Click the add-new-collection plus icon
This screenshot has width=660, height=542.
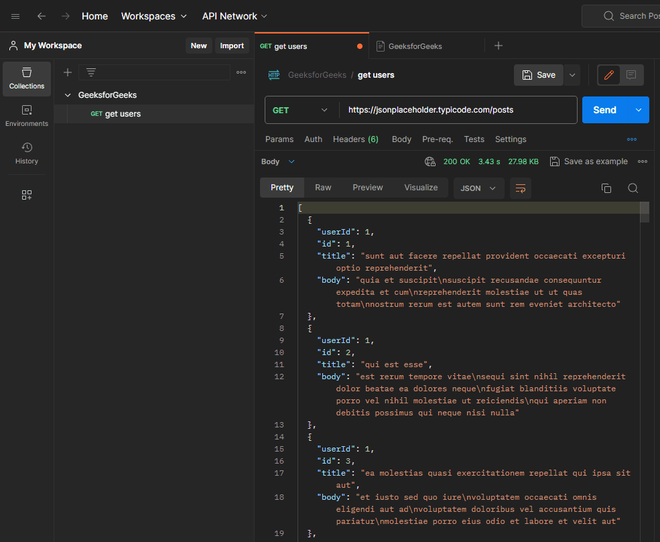[68, 72]
